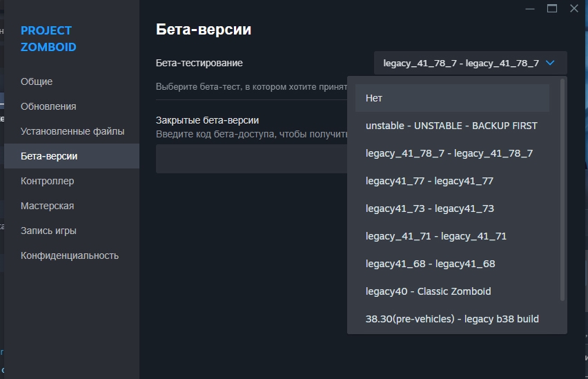Pick the legacy41_77 beta branch

(452, 181)
